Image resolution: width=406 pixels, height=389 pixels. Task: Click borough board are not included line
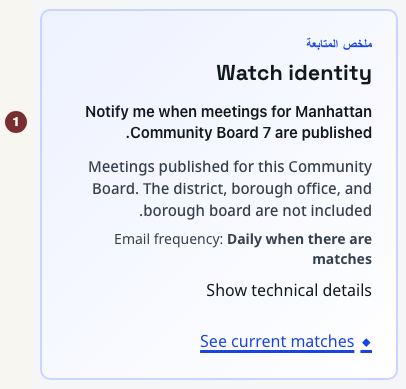(x=255, y=211)
